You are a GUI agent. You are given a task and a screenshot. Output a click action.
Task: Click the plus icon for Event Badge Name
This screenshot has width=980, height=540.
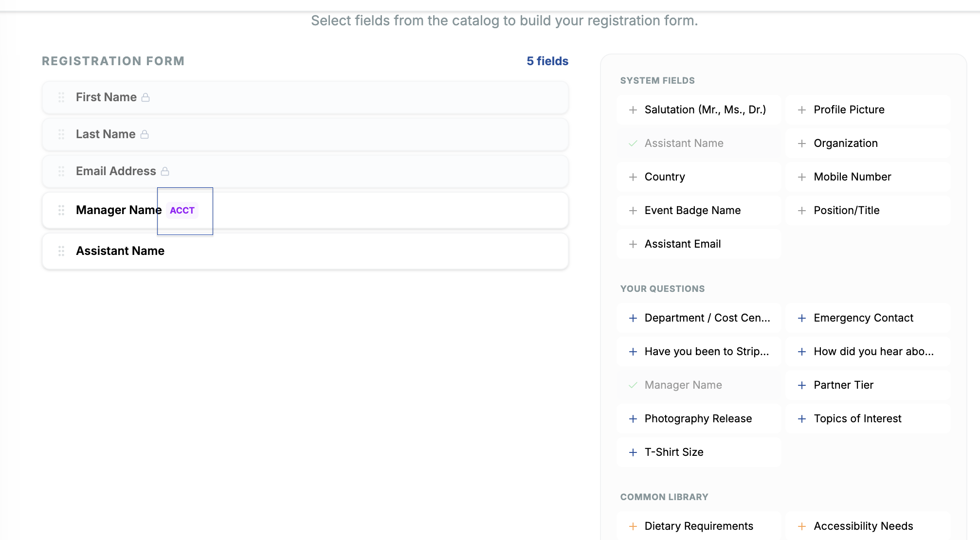tap(633, 211)
